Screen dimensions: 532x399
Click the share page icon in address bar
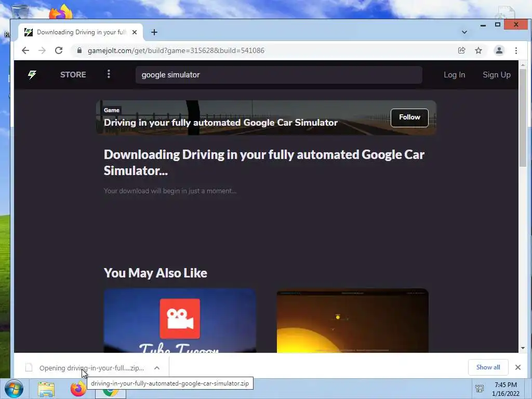click(x=461, y=50)
